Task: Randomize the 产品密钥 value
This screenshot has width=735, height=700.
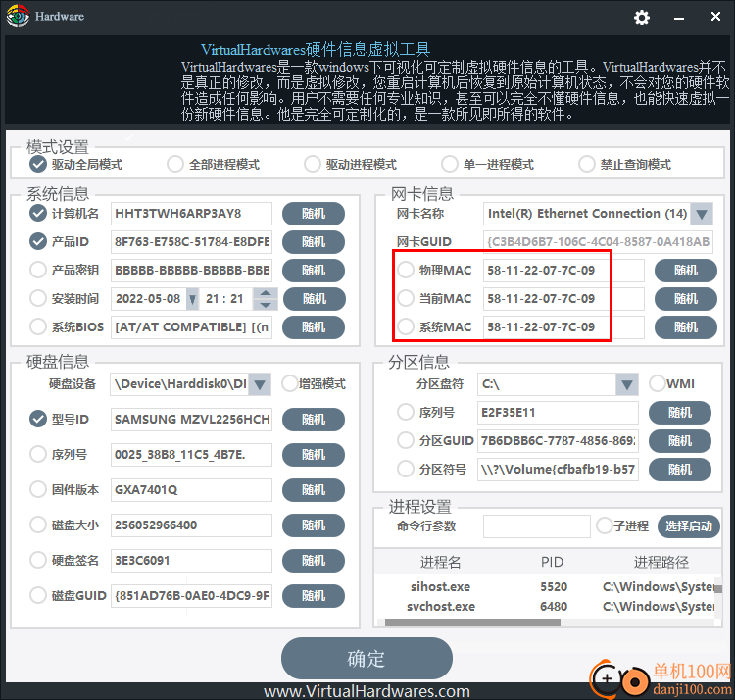Action: coord(314,271)
